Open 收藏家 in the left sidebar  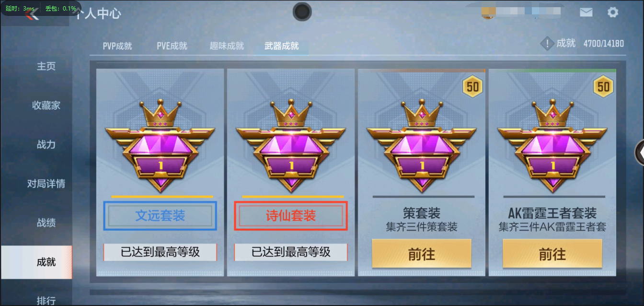click(46, 106)
